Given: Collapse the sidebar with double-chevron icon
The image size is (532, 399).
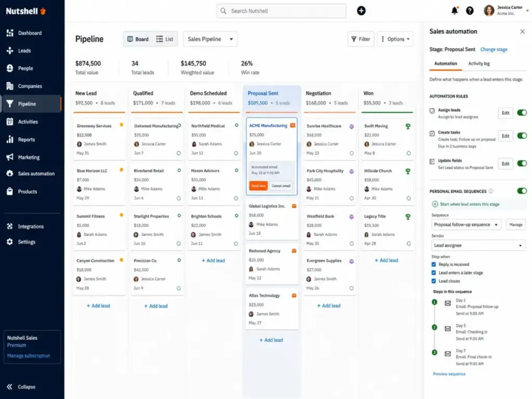Looking at the screenshot, I should click(x=9, y=387).
